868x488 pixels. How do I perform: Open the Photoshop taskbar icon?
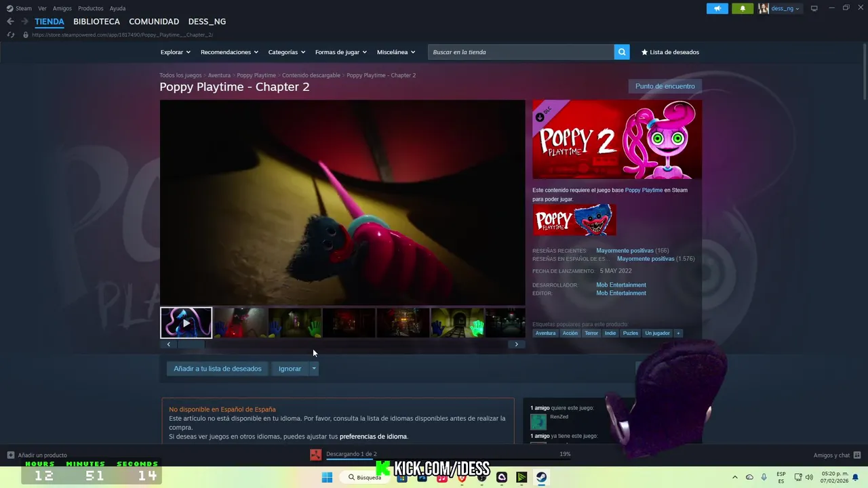[422, 477]
